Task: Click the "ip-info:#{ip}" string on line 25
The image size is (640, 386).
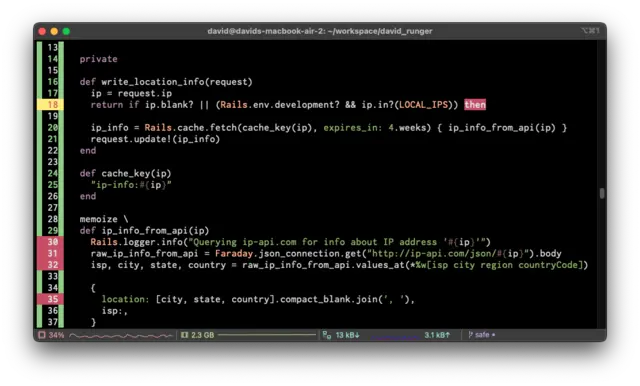Action: pyautogui.click(x=131, y=185)
